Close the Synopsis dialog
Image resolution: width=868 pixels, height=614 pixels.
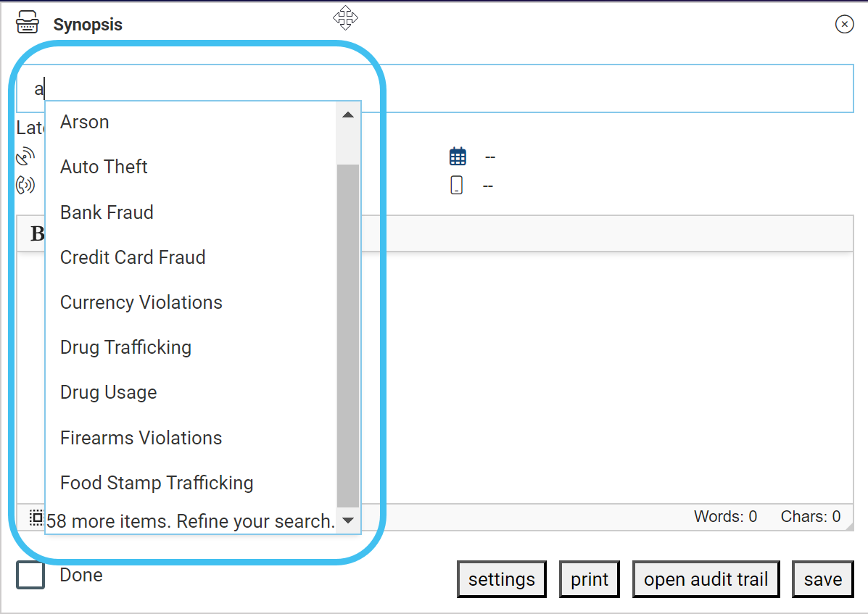click(x=844, y=25)
